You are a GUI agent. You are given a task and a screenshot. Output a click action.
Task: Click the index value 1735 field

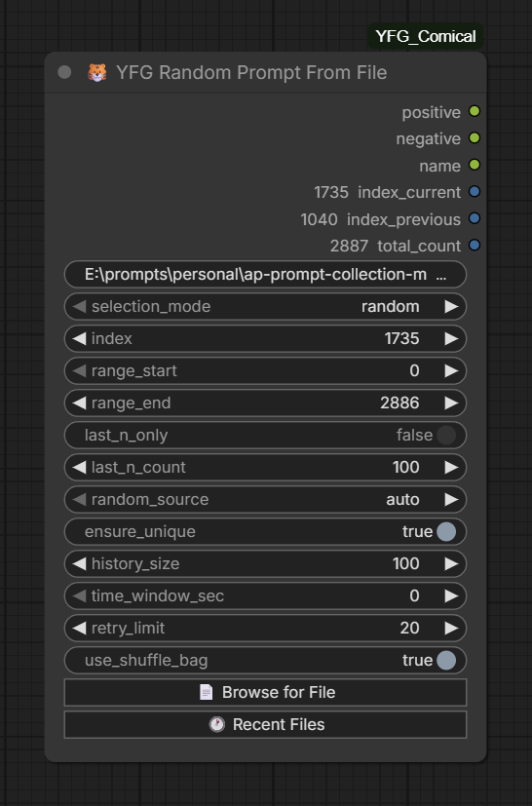coord(402,339)
